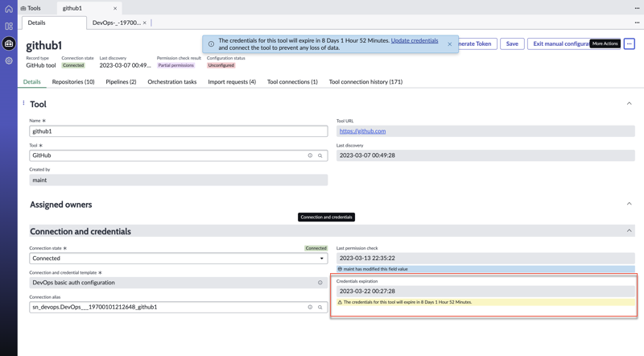644x356 pixels.
Task: Select the Details record tab
Action: coord(32,82)
